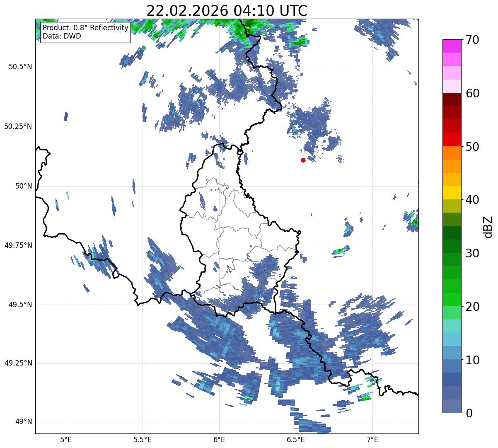
Task: Click the magenta top colorbar segment
Action: [452, 46]
